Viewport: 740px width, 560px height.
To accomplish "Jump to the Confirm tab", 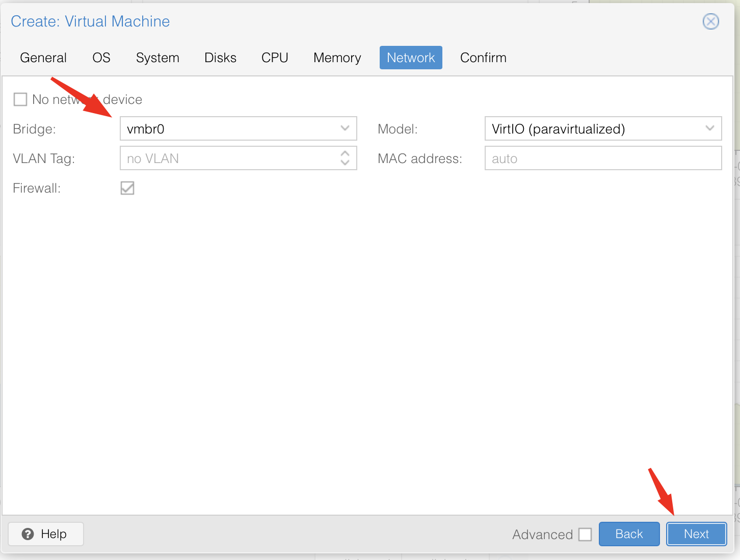I will pos(483,58).
